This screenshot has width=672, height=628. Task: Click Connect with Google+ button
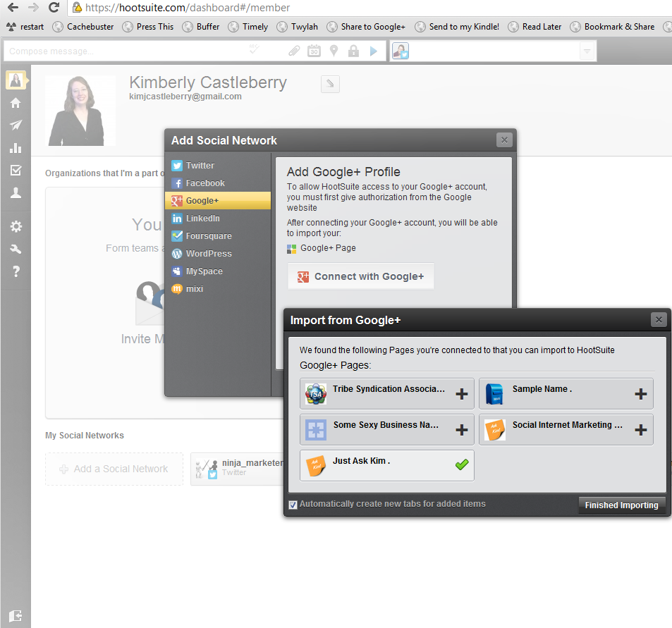(361, 276)
